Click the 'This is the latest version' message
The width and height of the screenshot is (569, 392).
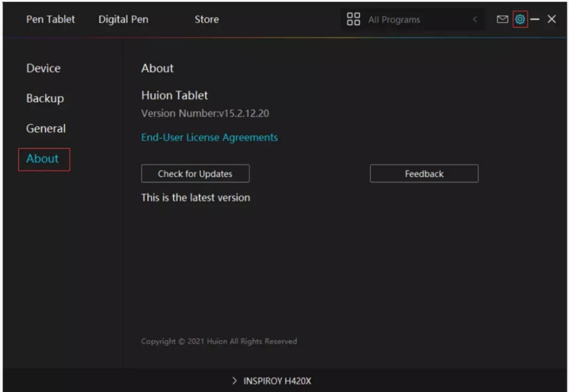click(196, 198)
